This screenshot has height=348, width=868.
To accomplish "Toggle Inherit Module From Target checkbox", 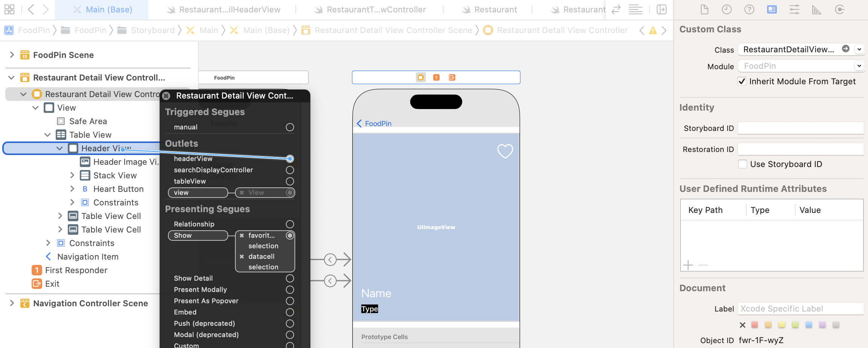I will [742, 82].
